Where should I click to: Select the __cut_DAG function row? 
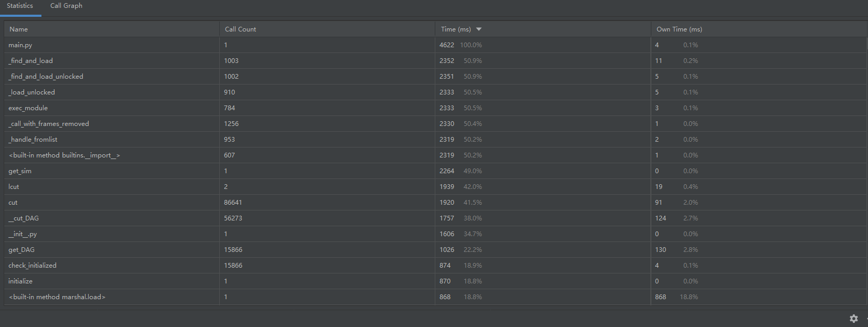tap(24, 218)
